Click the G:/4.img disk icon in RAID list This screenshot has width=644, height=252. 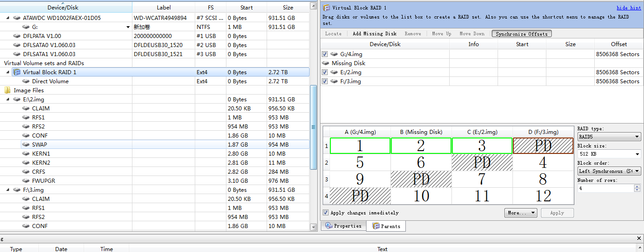tap(334, 54)
